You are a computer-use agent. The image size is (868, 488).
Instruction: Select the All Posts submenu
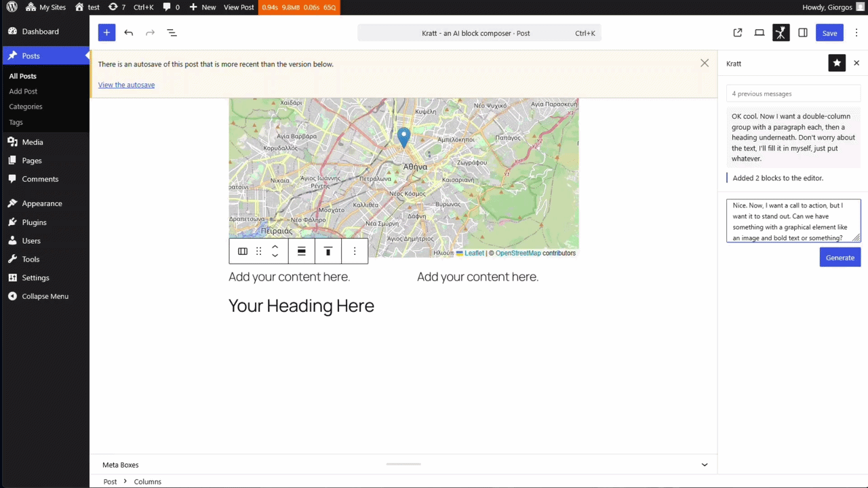22,76
